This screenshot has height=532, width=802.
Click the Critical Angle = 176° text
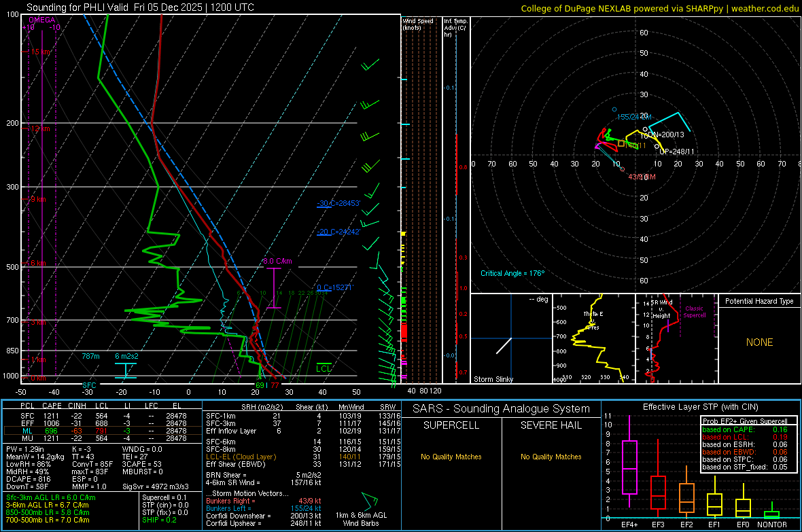512,273
